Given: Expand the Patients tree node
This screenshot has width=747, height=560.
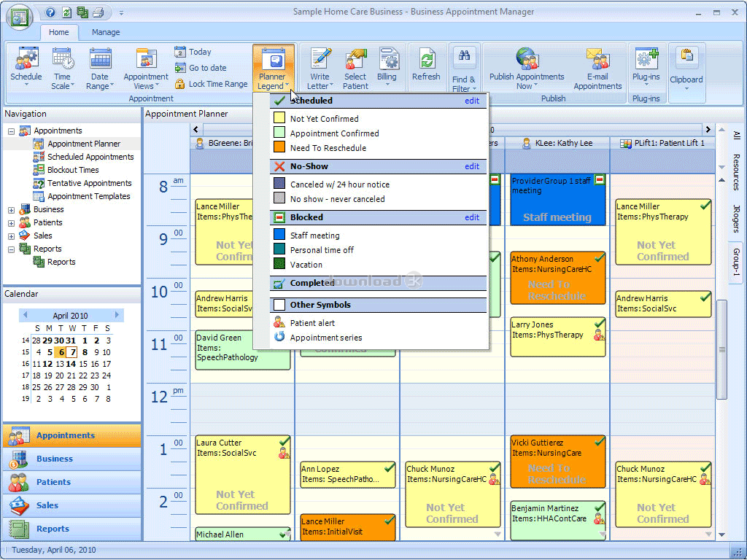Looking at the screenshot, I should pos(11,223).
